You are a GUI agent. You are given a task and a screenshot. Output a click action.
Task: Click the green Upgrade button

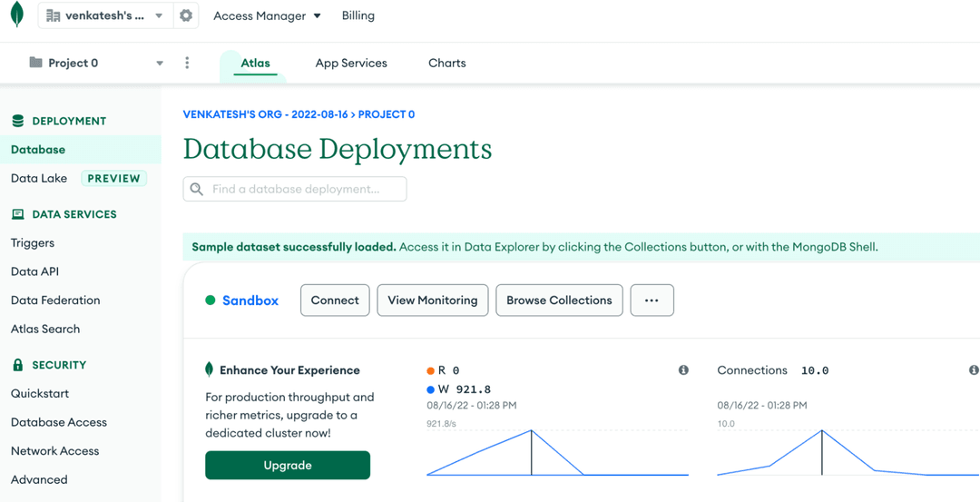click(x=288, y=465)
